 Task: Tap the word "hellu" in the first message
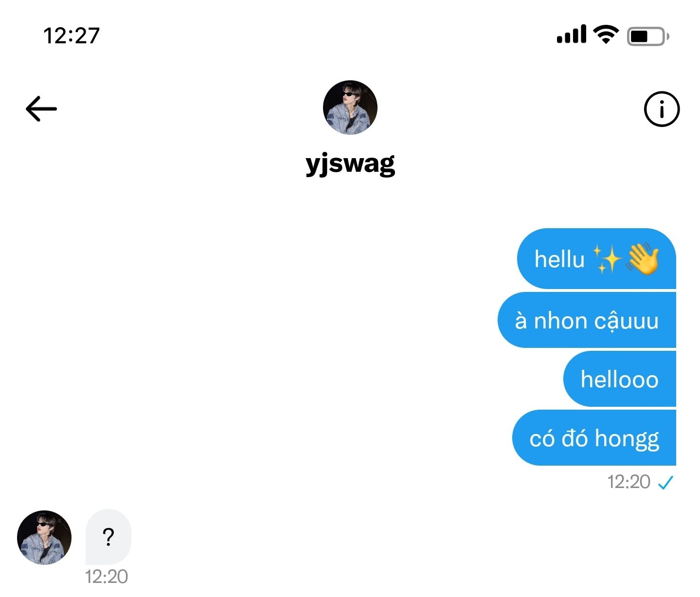pos(559,259)
